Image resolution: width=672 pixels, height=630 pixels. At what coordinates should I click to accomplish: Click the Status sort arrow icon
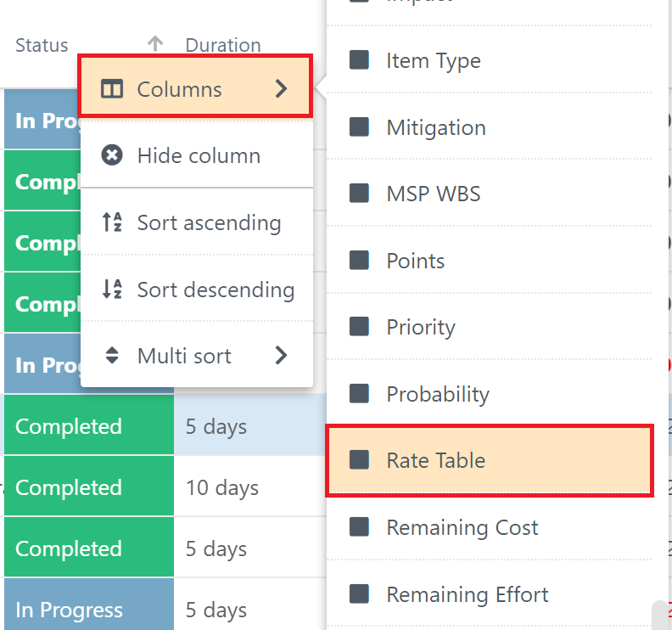[155, 44]
